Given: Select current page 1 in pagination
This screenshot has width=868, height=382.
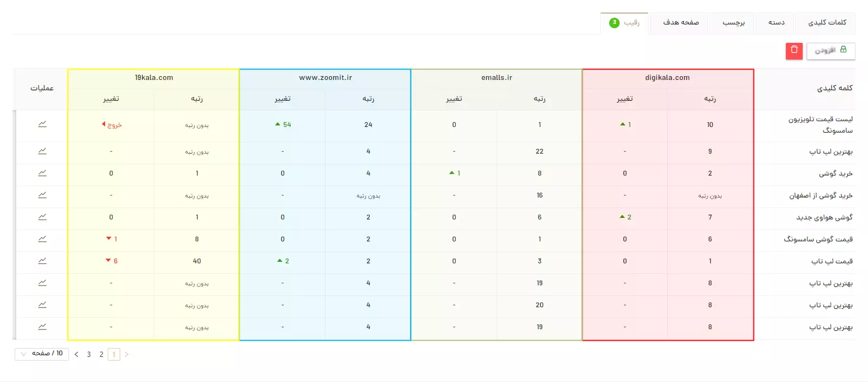Looking at the screenshot, I should 114,354.
